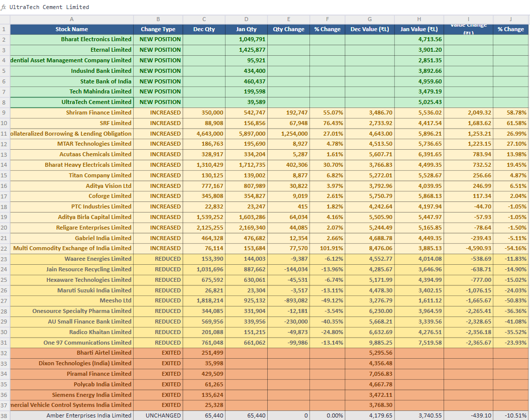
Task: Select column B header
Action: point(158,20)
